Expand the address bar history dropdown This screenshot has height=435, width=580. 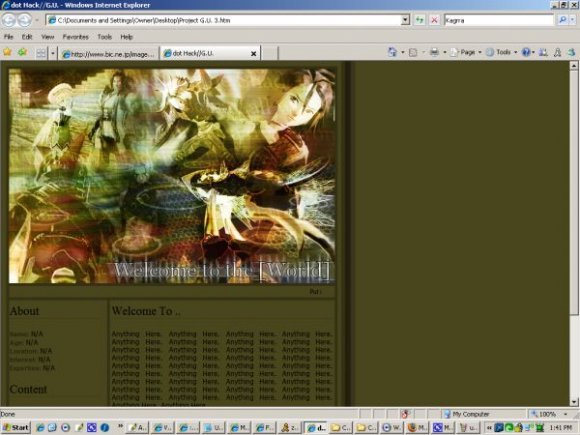pos(405,20)
